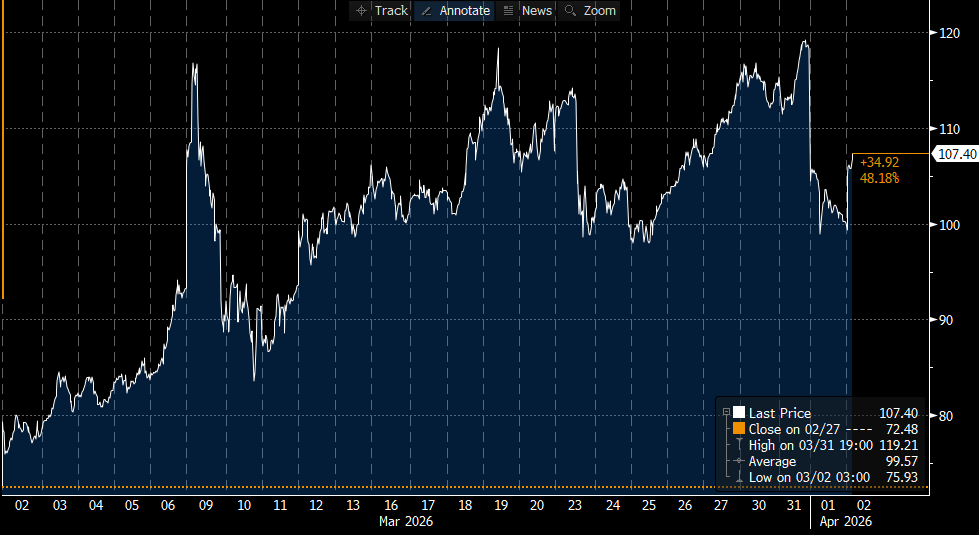979x535 pixels.
Task: Click the 110 y-axis label
Action: coord(948,129)
